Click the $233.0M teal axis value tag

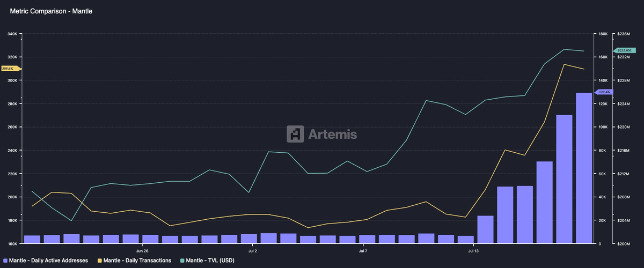tap(624, 50)
